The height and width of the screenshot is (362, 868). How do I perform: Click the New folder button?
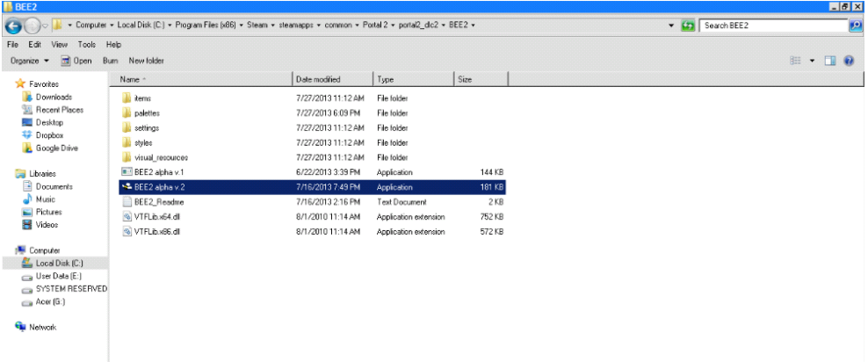(x=146, y=61)
